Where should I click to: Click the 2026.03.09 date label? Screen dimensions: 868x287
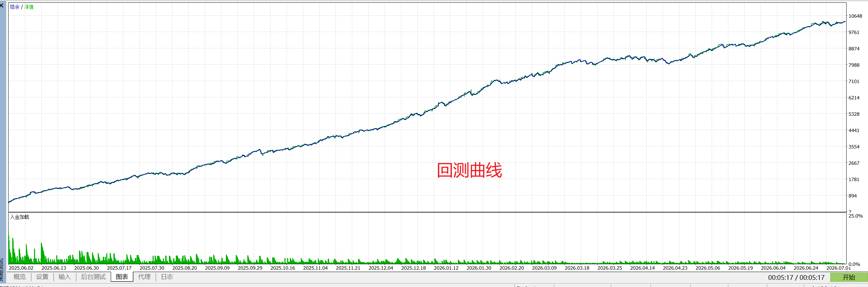544,268
